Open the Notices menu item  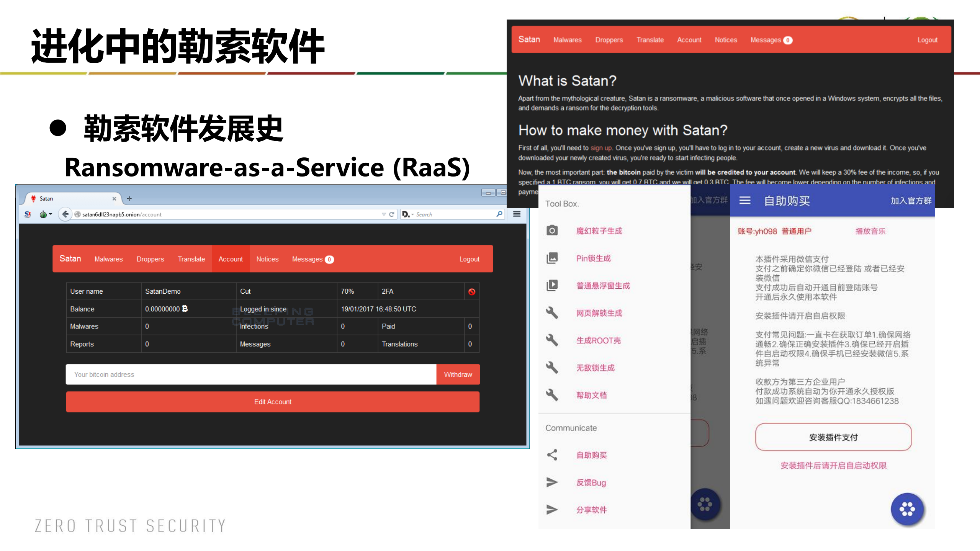pos(267,259)
